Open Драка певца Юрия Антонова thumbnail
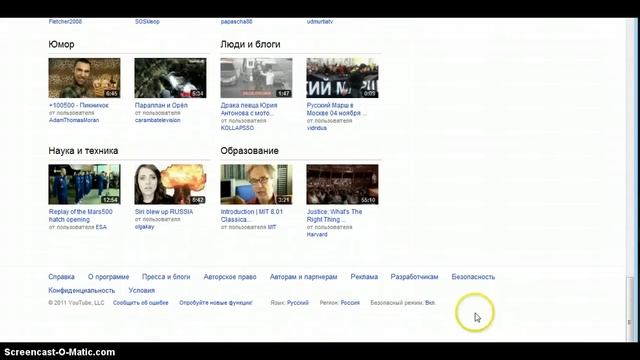 [256, 78]
